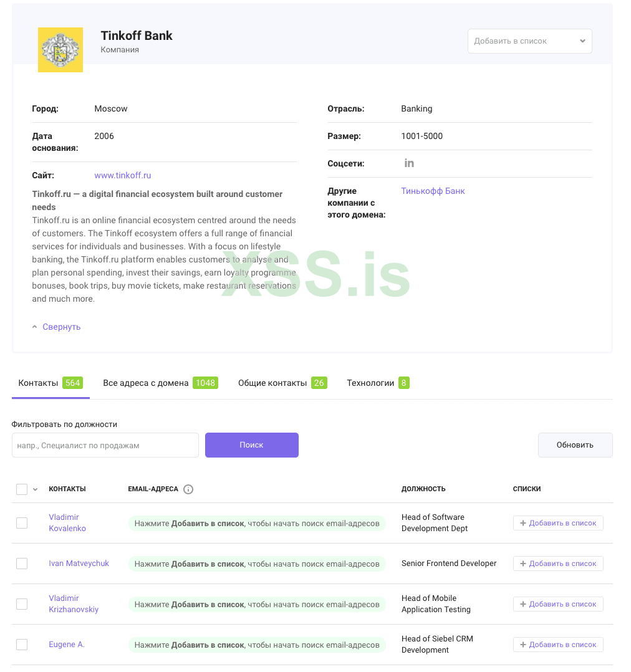Viewport: 631px width, 672px height.
Task: Open the Общие контакты tab
Action: [x=282, y=383]
